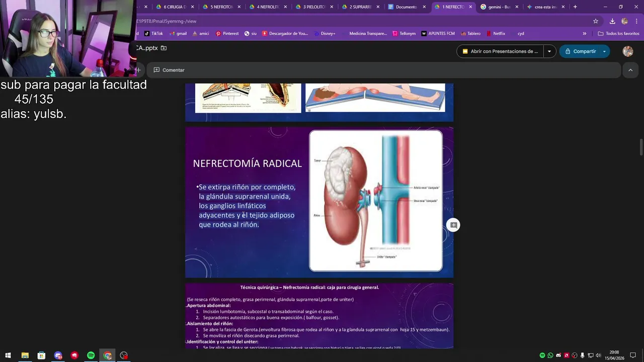Click the move-to-folder icon beside the filename
Image resolution: width=644 pixels, height=362 pixels.
(164, 48)
